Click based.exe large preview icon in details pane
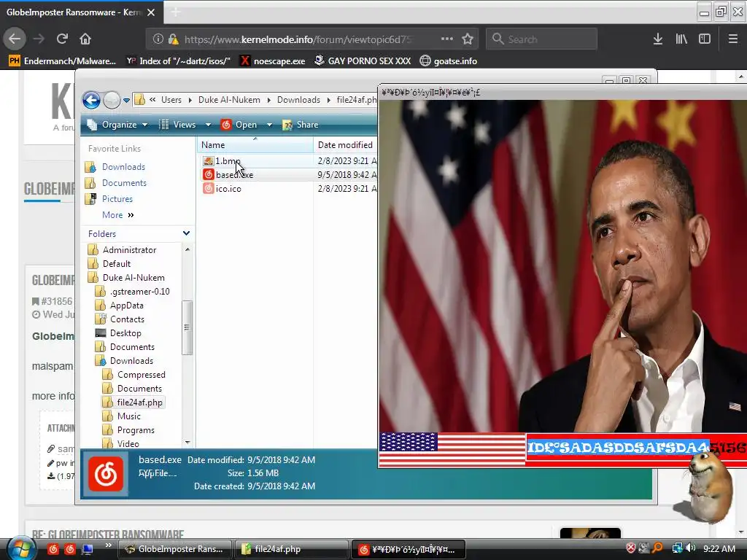 click(x=106, y=474)
